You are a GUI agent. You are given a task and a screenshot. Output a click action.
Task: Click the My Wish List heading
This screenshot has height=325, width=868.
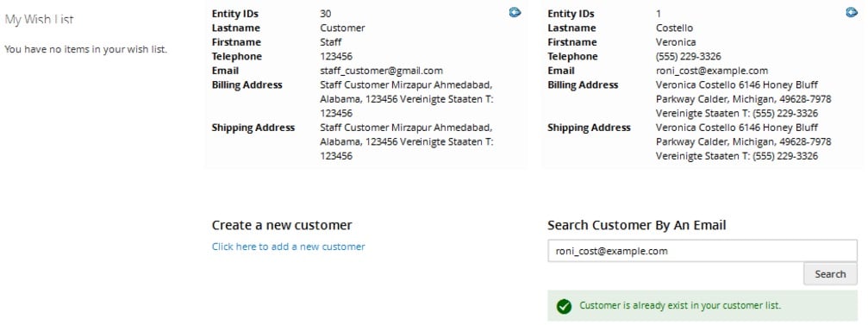[40, 20]
